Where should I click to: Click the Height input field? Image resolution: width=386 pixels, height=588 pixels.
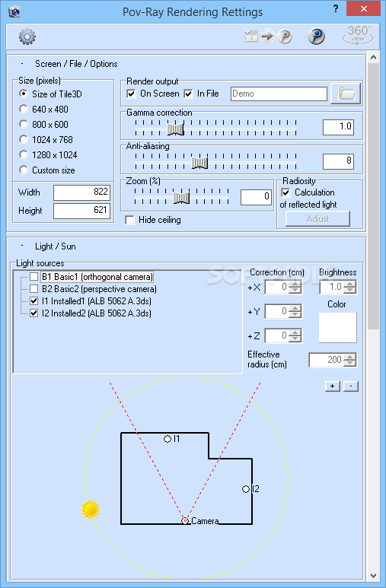(x=82, y=211)
